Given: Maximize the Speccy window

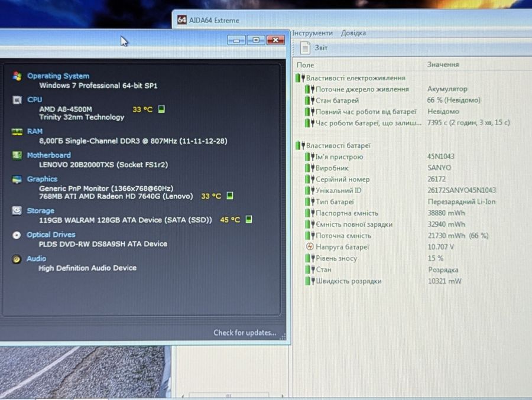Looking at the screenshot, I should pos(256,40).
